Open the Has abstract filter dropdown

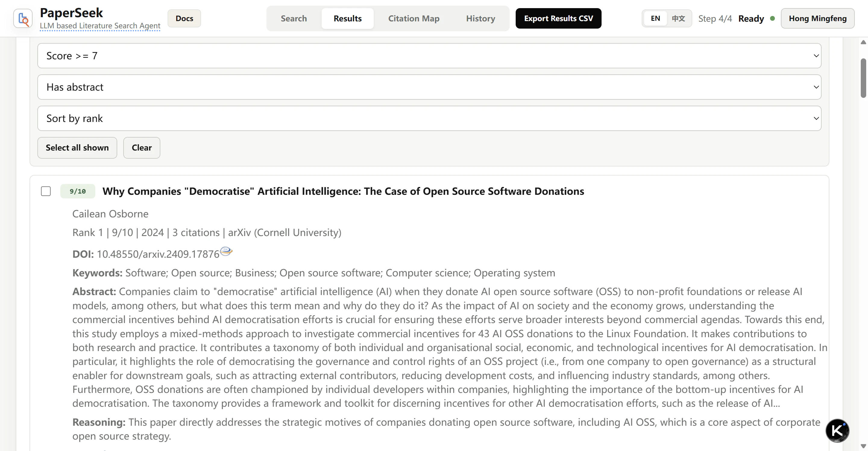point(429,87)
